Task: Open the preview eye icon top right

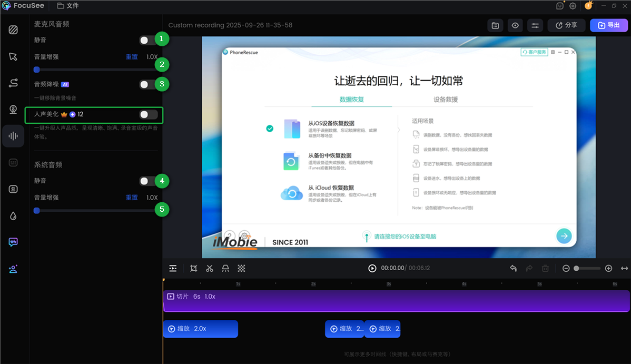Action: (515, 25)
